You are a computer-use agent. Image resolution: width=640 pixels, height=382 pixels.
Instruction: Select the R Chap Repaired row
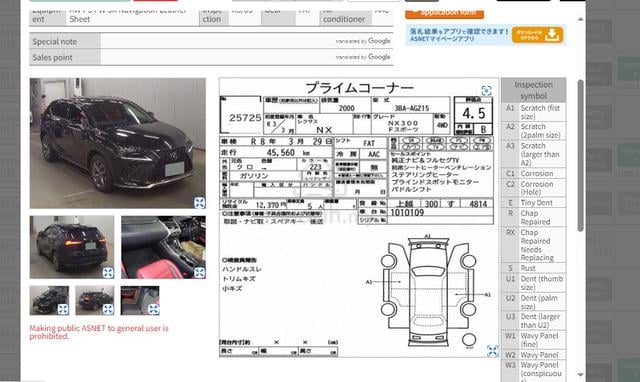(533, 218)
